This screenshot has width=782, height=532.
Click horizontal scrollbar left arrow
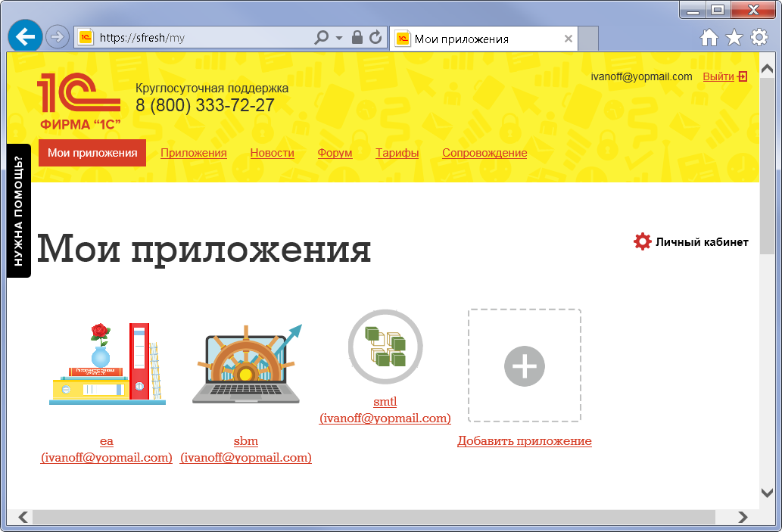pyautogui.click(x=23, y=517)
